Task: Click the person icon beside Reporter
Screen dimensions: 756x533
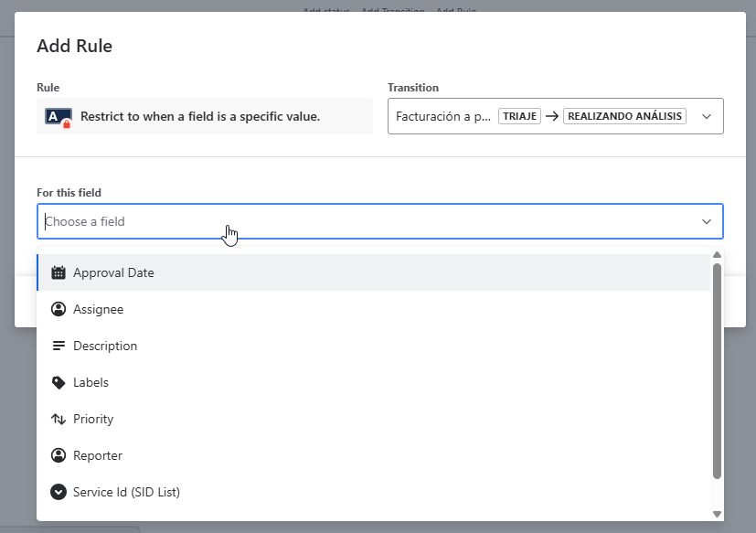Action: pos(59,455)
